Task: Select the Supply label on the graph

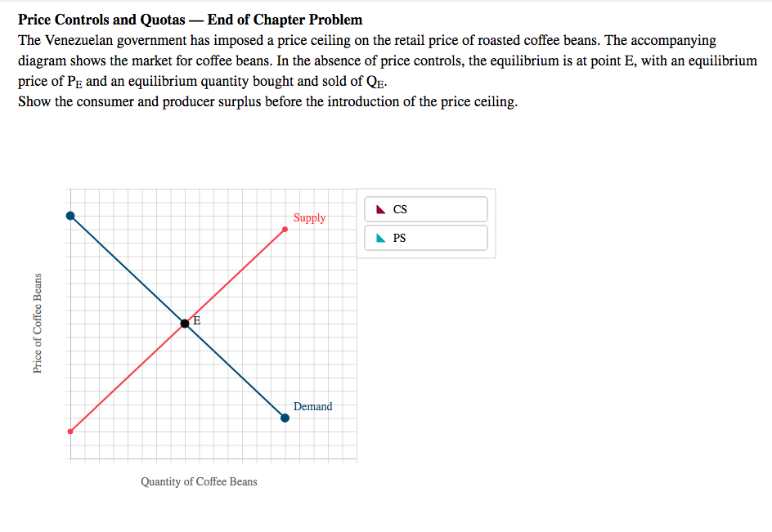Action: pos(310,217)
